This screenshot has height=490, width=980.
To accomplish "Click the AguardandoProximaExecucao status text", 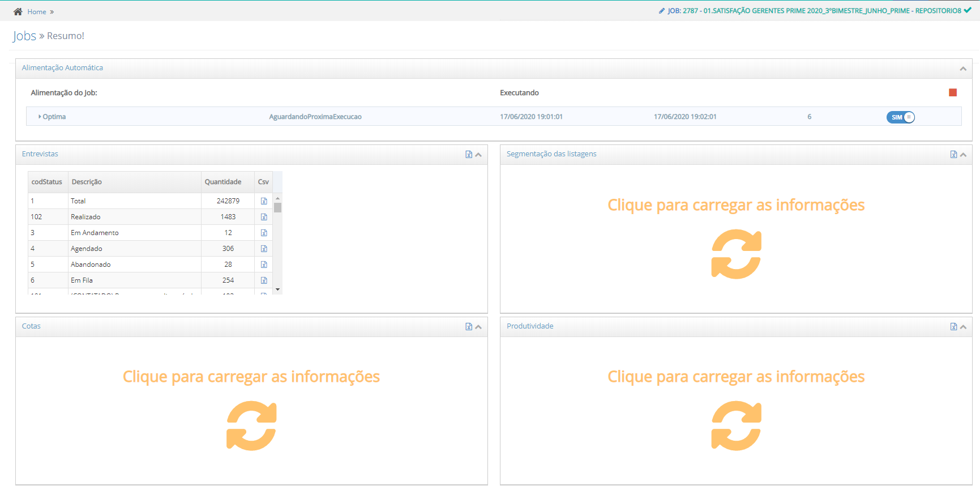I will (315, 117).
